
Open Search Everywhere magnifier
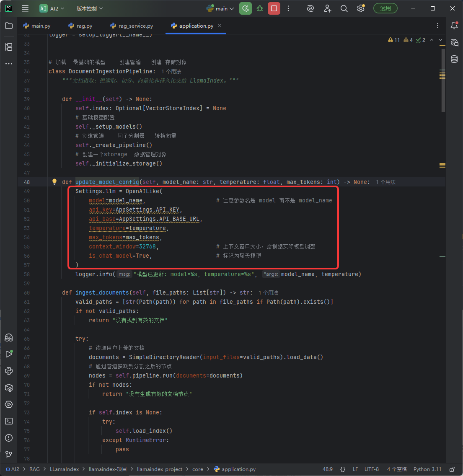[344, 8]
